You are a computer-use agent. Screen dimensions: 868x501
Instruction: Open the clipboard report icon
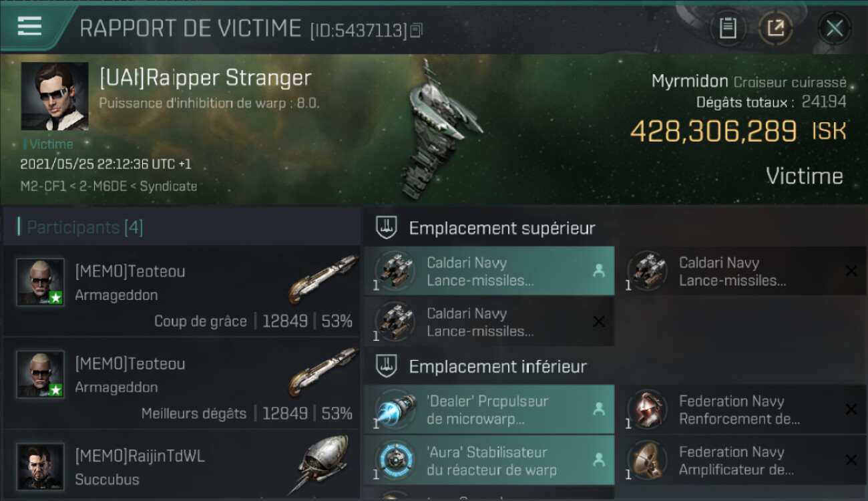pos(728,28)
